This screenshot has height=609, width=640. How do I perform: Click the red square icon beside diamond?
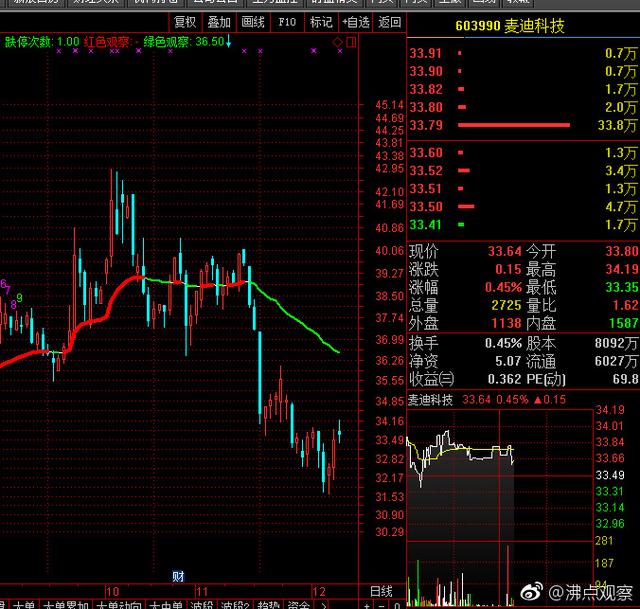350,42
